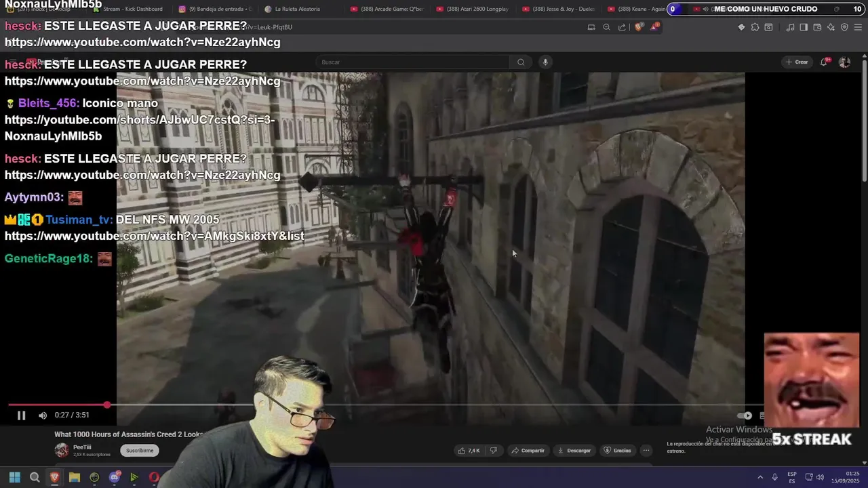
Task: Open the PeeTiii channel avatar
Action: [62, 450]
